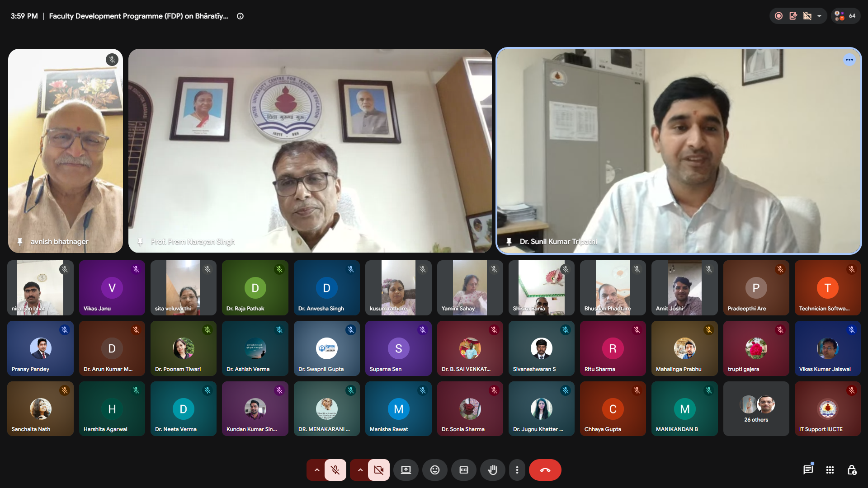Screen dimensions: 868x488
Task: Open the 26 others participant tile
Action: tap(756, 408)
